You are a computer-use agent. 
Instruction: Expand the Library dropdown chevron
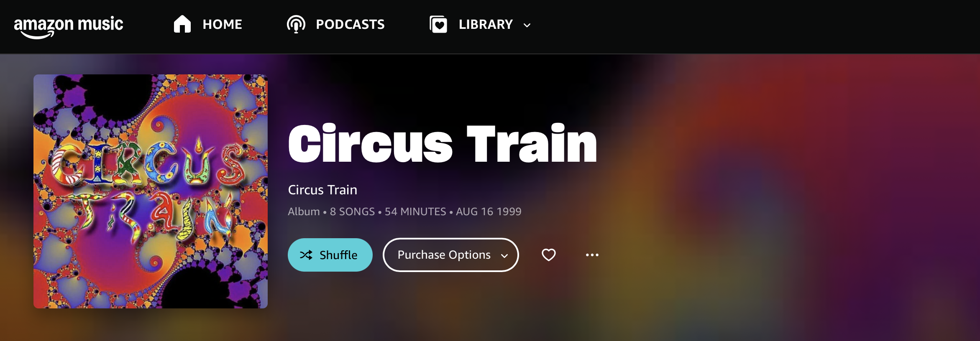(527, 25)
